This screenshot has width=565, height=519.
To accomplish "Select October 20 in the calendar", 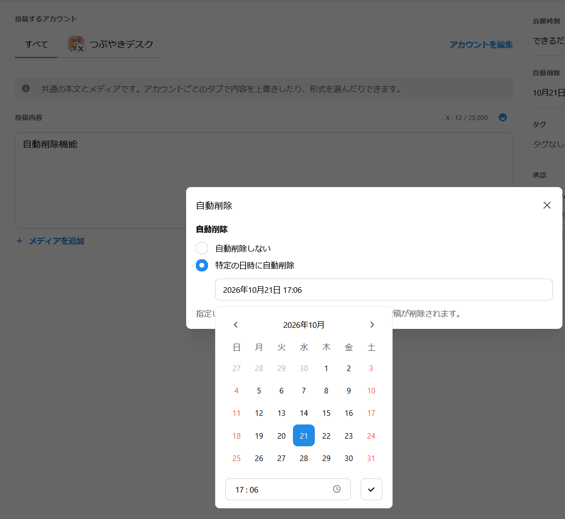I will point(281,435).
